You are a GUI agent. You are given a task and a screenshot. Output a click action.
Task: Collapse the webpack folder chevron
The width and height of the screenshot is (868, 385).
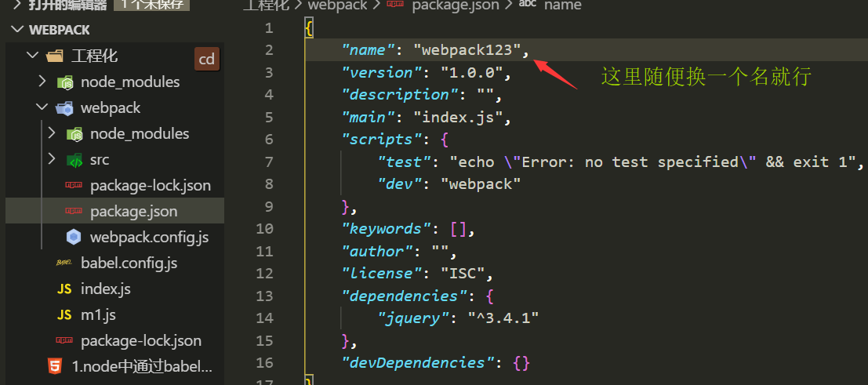(42, 107)
